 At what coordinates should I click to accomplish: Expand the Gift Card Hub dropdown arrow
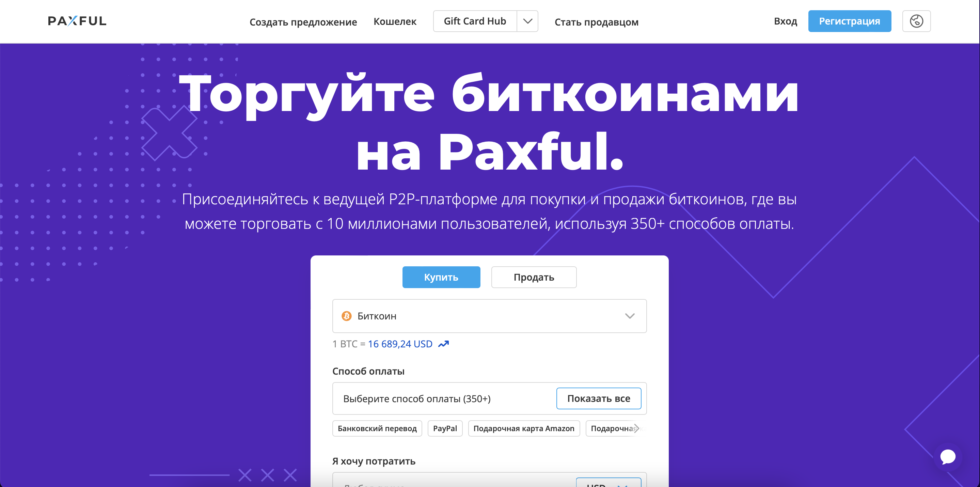pos(527,21)
